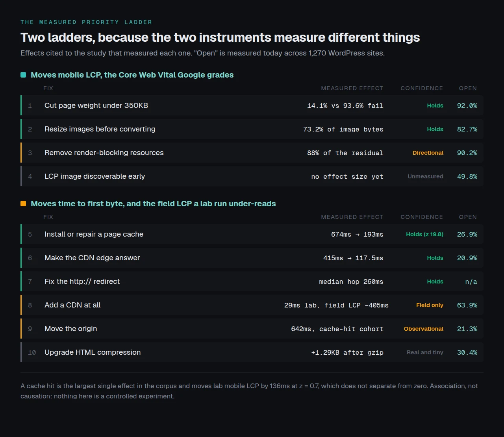Click the "92.0%" open value
504x437 pixels.
click(467, 106)
